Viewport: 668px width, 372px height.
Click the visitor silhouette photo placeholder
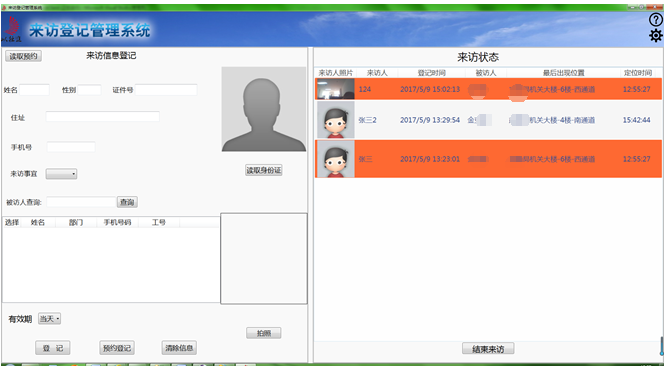pos(264,109)
